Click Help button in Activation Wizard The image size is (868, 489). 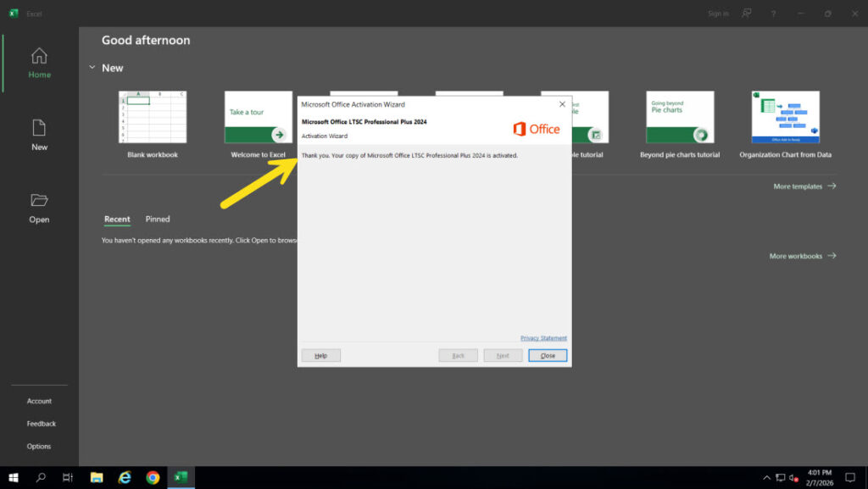pyautogui.click(x=321, y=356)
